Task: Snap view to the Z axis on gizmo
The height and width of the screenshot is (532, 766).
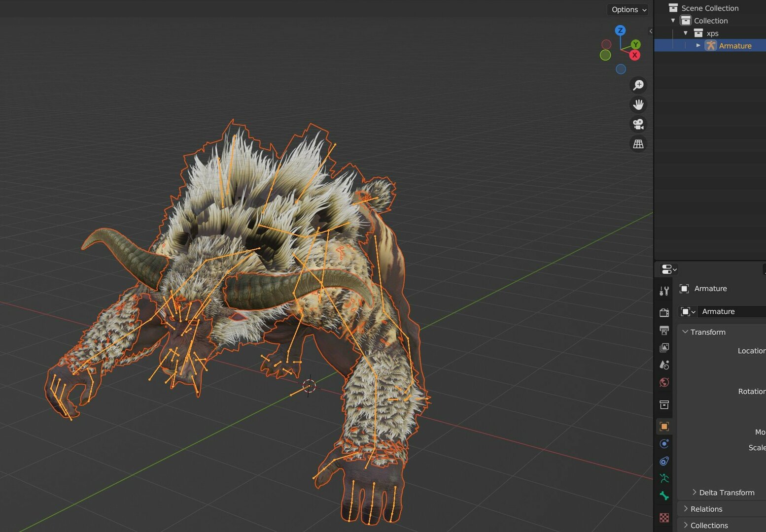Action: click(621, 31)
